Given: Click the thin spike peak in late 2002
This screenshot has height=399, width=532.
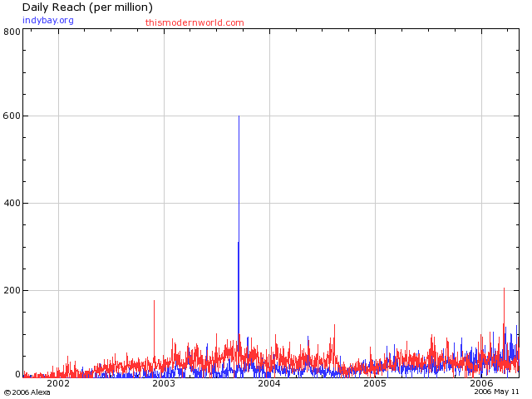Looking at the screenshot, I should pyautogui.click(x=154, y=301).
